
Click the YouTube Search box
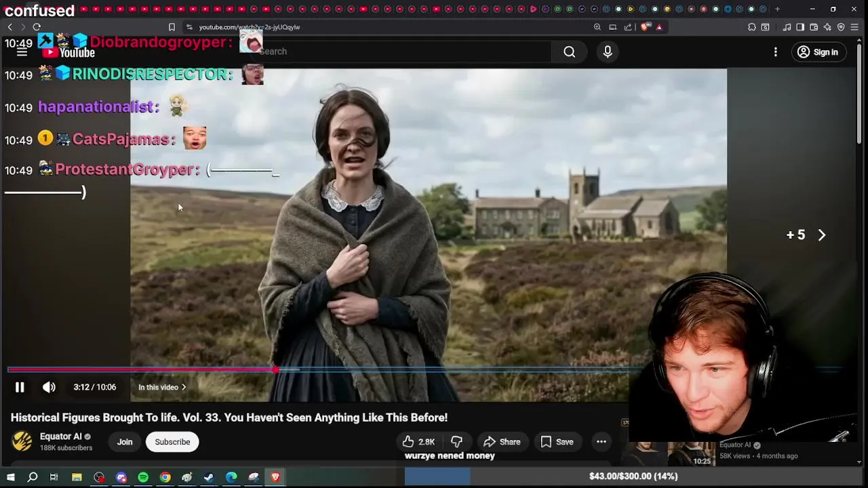[x=400, y=52]
